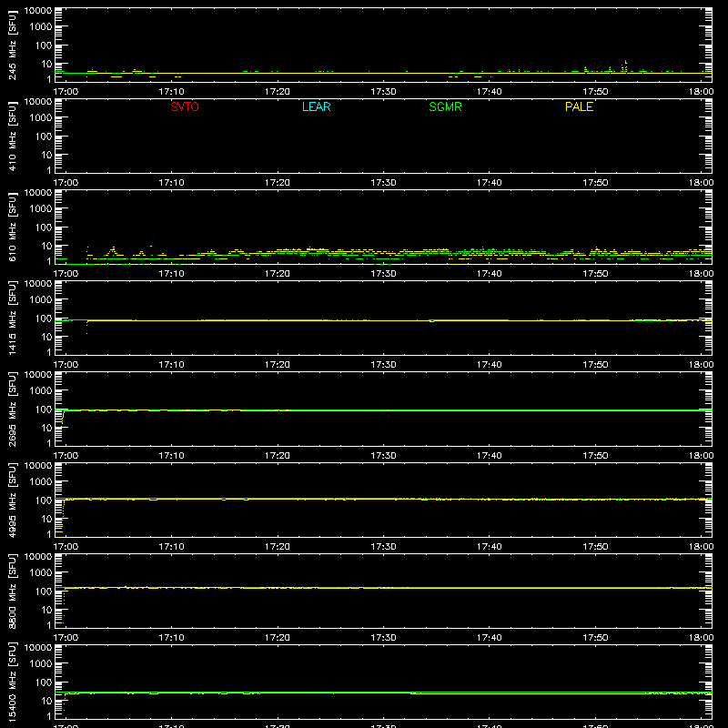Click 17:20 tick under the 410 MHz plot
Viewport: 728px width, 728px height.
[278, 183]
